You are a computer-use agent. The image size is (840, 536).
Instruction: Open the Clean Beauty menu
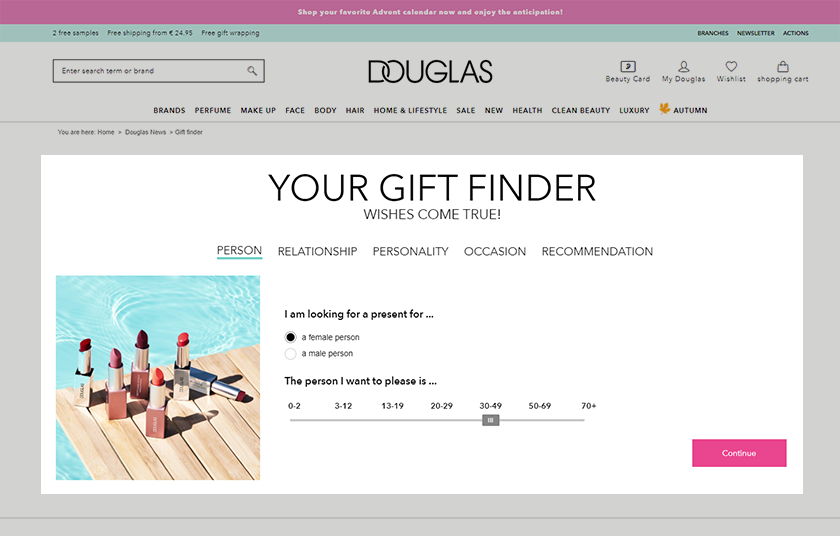pyautogui.click(x=581, y=110)
